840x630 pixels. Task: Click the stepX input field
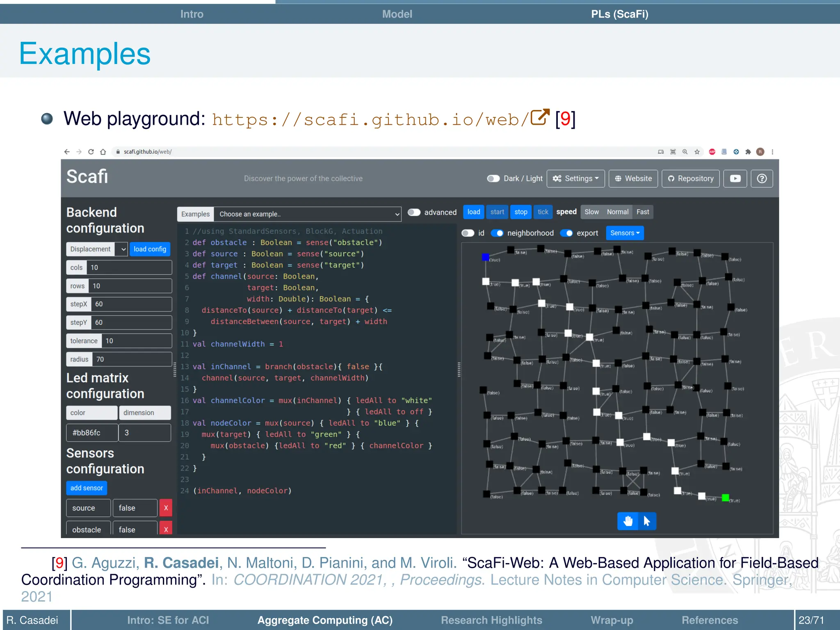[x=131, y=304]
